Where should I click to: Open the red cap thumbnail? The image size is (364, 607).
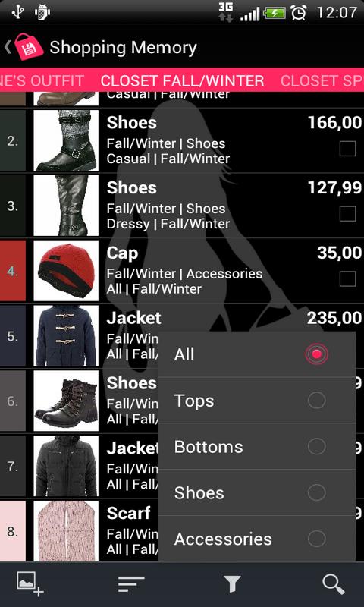pyautogui.click(x=66, y=271)
